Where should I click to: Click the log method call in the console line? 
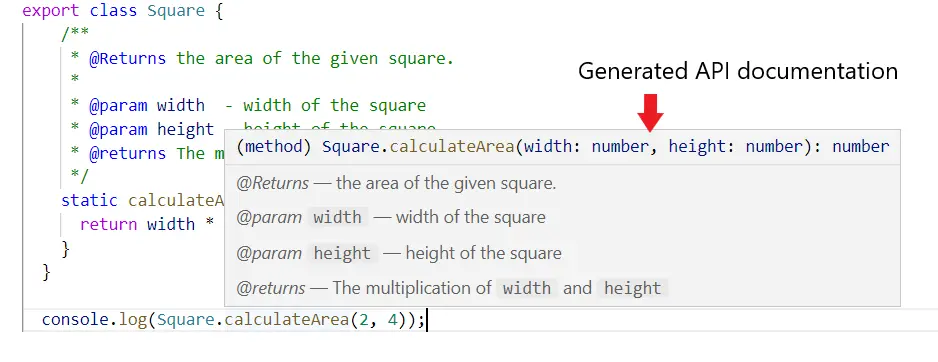[x=133, y=320]
